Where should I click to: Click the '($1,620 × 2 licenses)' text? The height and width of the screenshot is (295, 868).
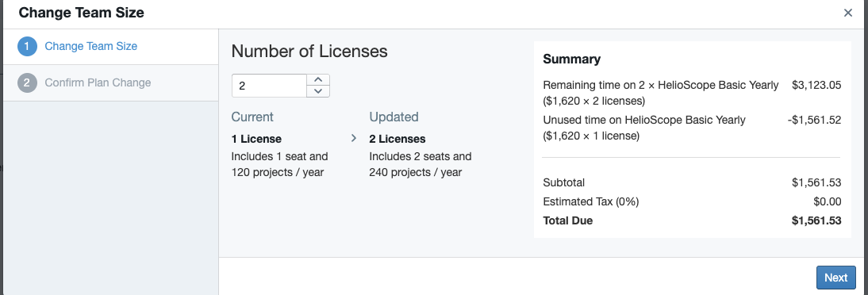(594, 102)
